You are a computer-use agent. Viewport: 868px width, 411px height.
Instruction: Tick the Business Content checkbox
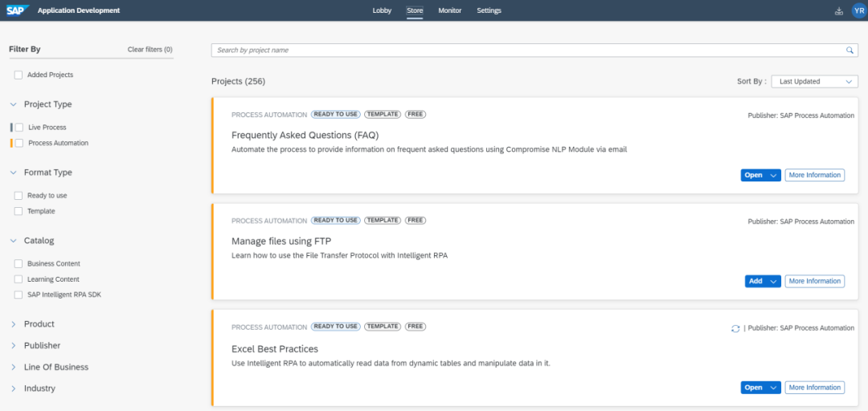(x=18, y=264)
